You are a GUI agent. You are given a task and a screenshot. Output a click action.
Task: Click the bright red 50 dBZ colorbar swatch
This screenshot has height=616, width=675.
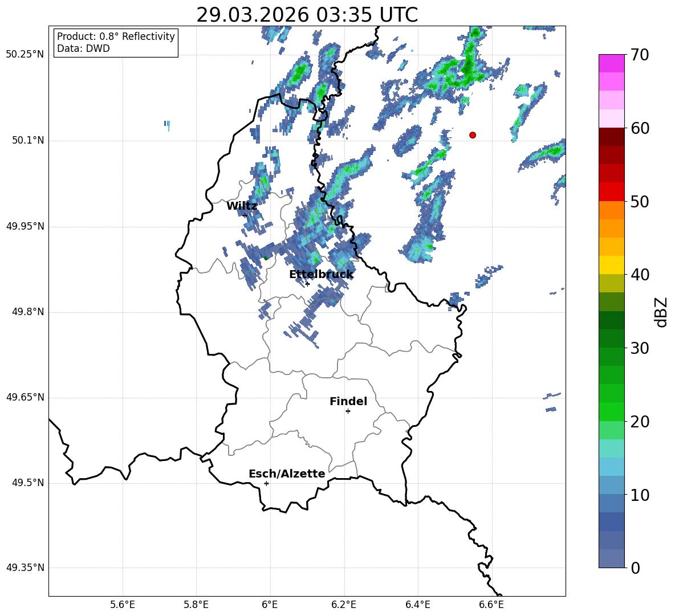pyautogui.click(x=611, y=192)
